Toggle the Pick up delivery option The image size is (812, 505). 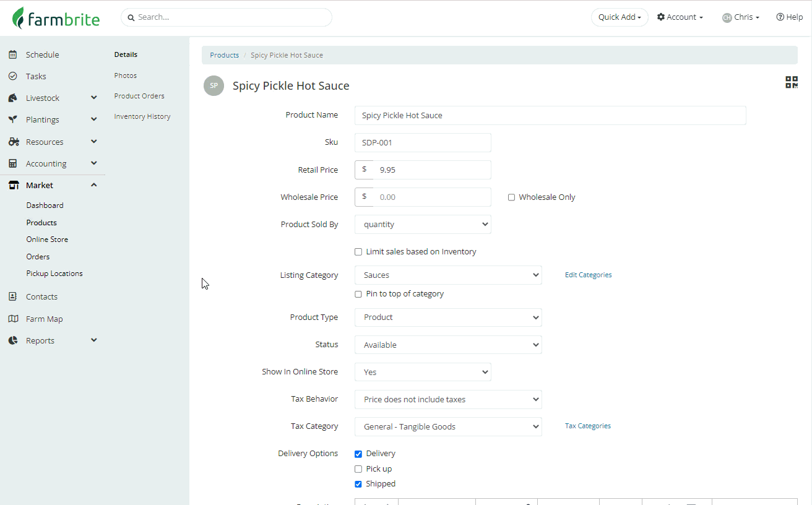(x=358, y=469)
